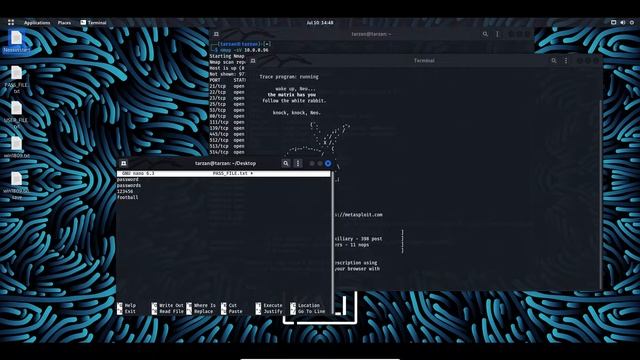This screenshot has height=360, width=640.
Task: Click the metasploit.com URL in Terminal
Action: tap(358, 215)
